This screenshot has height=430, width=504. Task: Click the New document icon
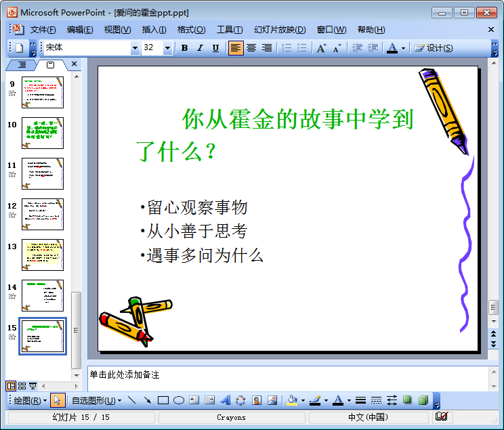pyautogui.click(x=19, y=48)
